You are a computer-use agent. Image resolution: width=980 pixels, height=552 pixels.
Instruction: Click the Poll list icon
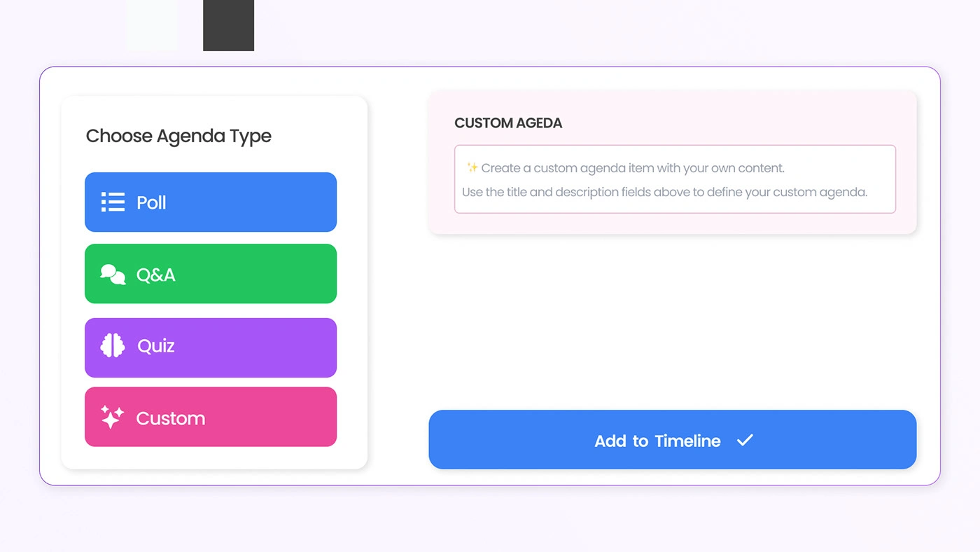[x=113, y=202]
